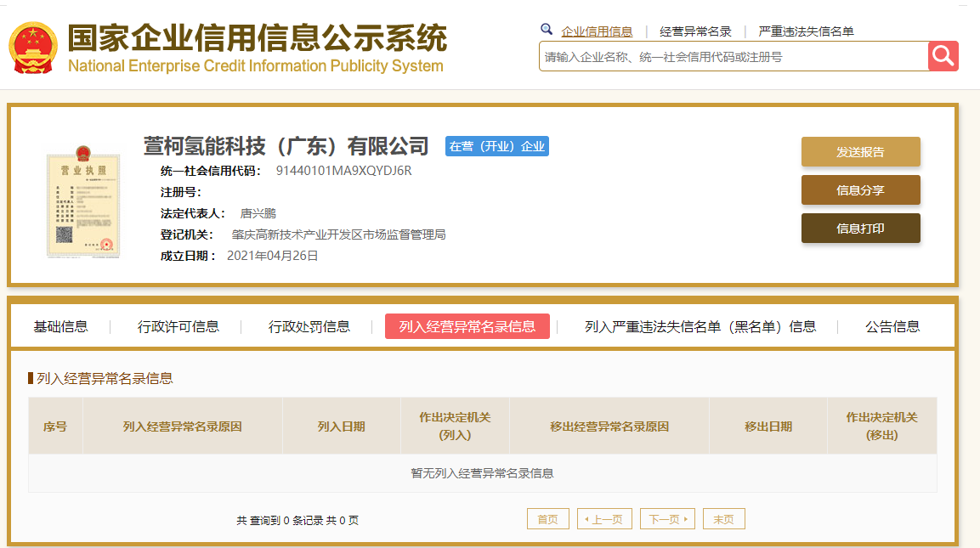The image size is (980, 548).
Task: Click the 作出决定机关(列入) column header
Action: (455, 427)
